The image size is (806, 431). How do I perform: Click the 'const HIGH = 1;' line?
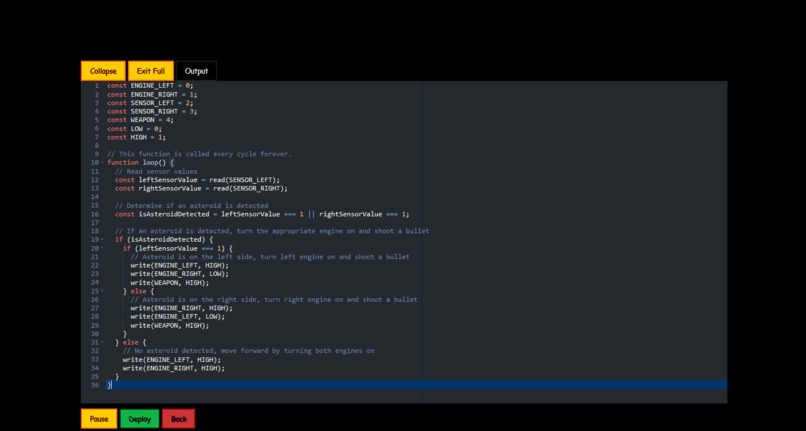136,137
